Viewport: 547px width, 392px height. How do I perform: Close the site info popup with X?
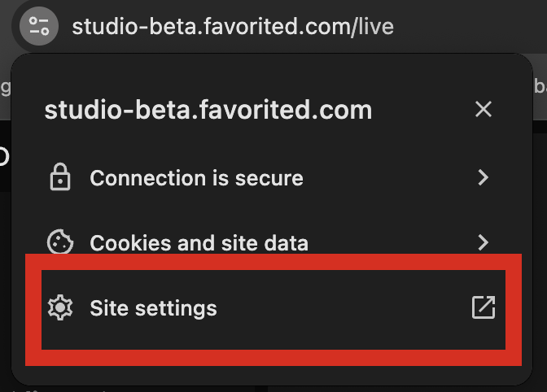tap(484, 109)
